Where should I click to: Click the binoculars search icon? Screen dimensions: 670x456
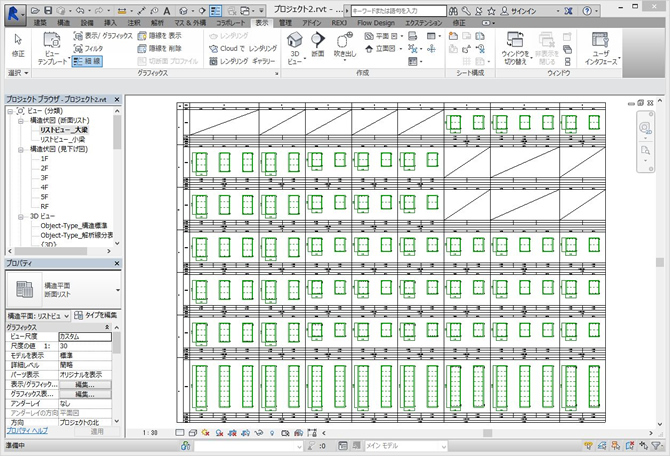coord(453,11)
